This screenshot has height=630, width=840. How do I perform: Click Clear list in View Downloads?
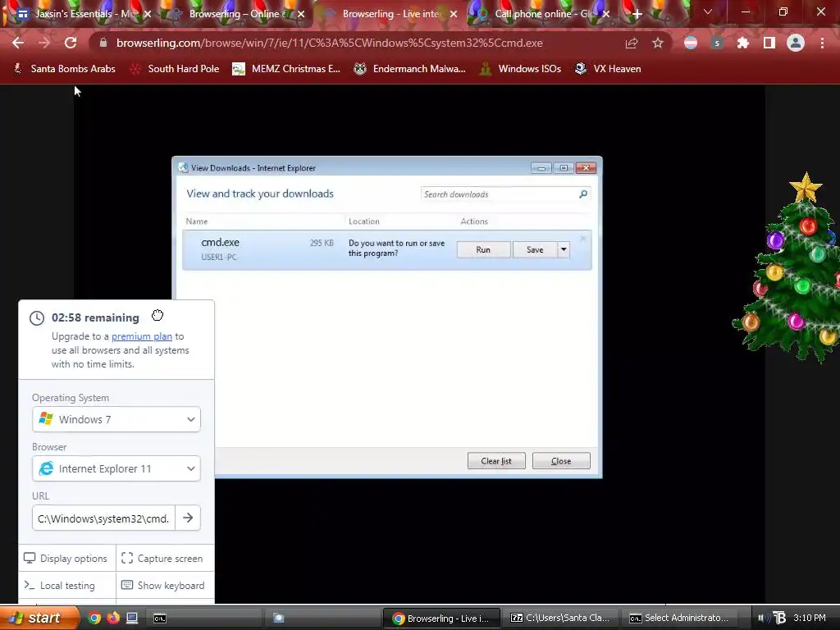point(496,461)
